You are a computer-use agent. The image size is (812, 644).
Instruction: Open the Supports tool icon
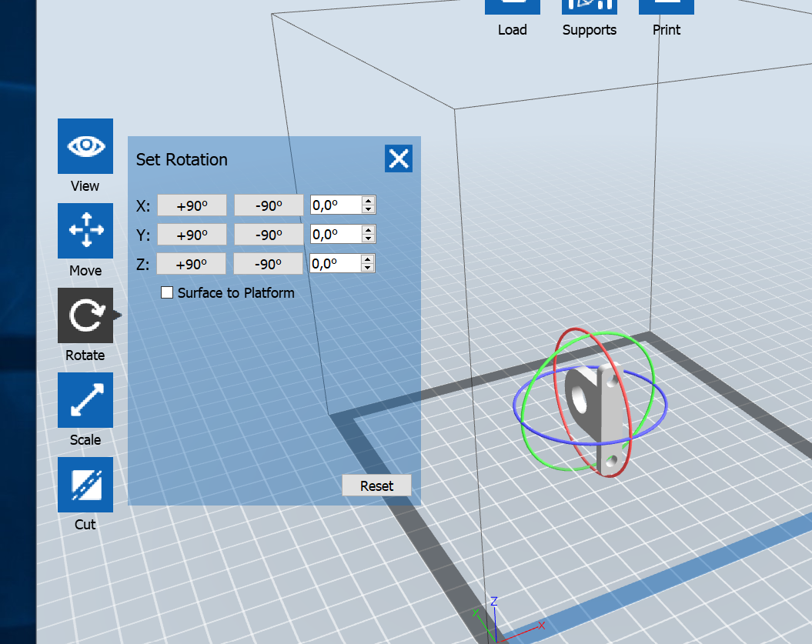click(x=589, y=7)
